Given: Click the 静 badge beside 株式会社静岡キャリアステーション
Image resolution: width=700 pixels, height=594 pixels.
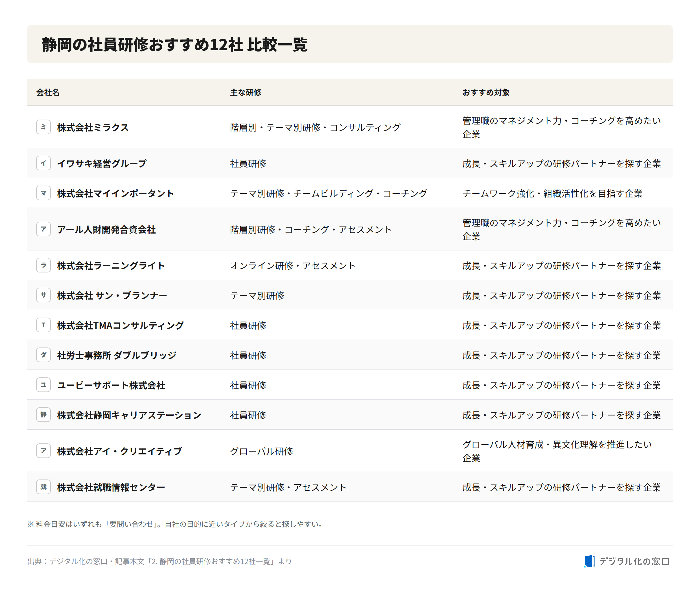Looking at the screenshot, I should point(43,415).
